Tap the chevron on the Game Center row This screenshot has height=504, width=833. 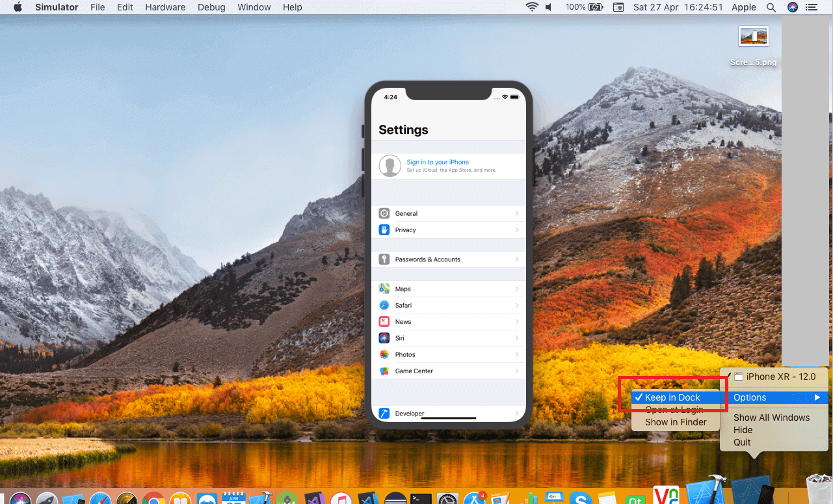click(517, 371)
